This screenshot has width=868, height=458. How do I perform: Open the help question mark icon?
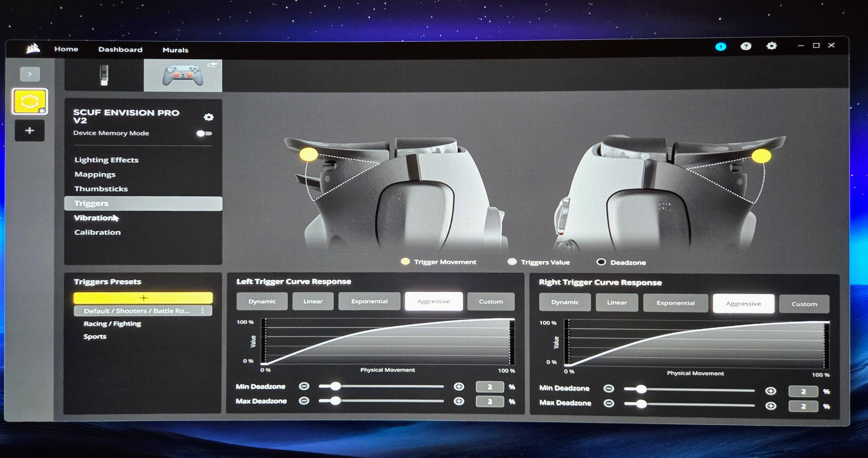(745, 46)
